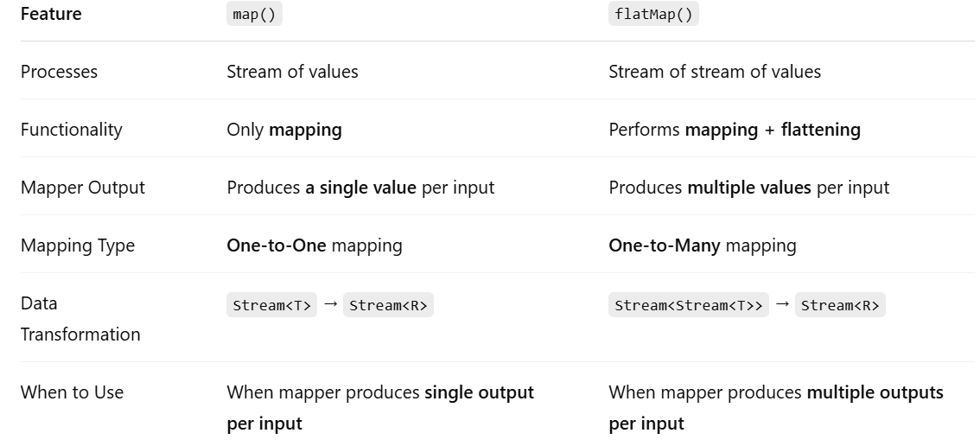Click 'Performs mapping + flattening' text

coord(735,130)
